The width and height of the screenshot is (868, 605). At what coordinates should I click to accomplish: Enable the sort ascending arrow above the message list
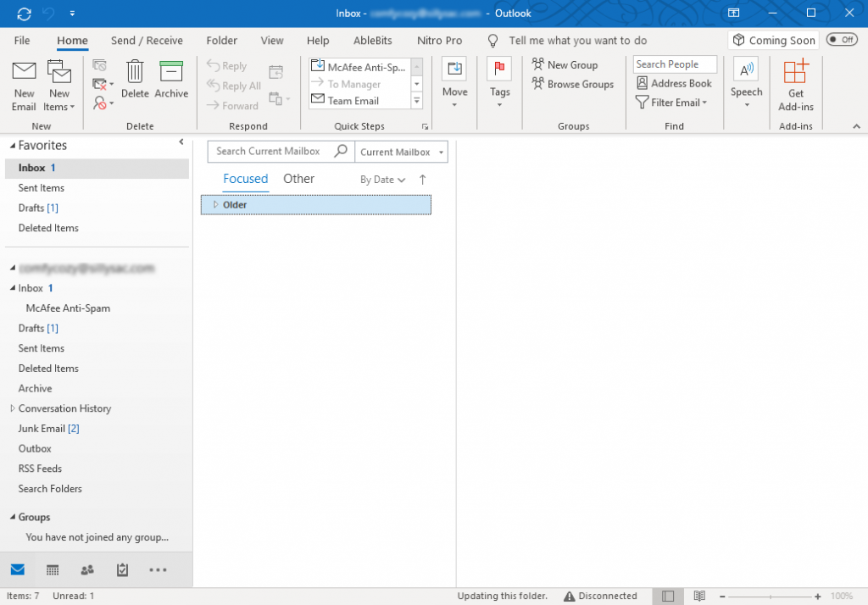(421, 179)
